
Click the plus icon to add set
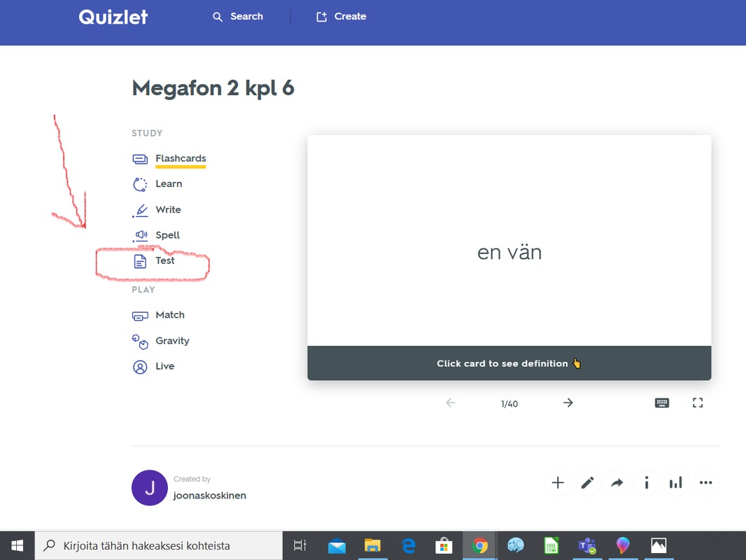point(558,483)
